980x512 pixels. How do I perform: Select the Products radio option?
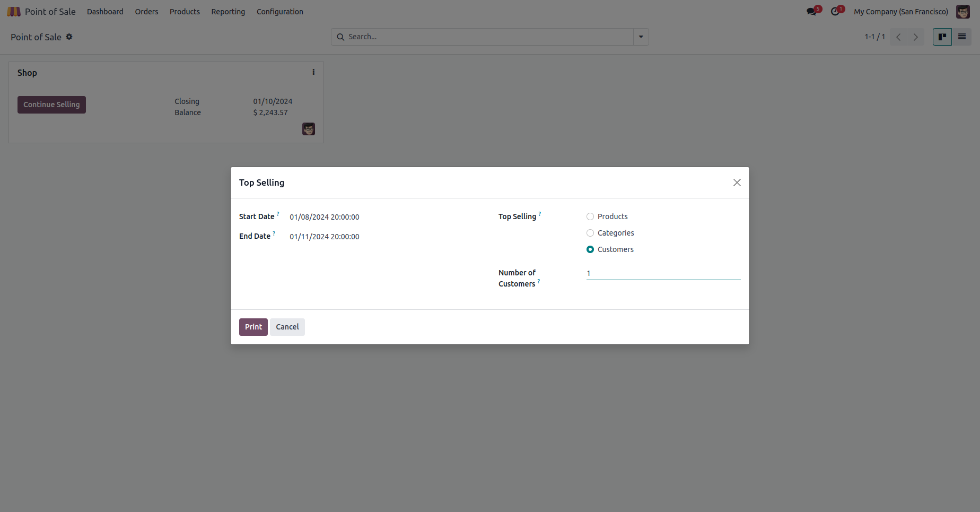(590, 216)
